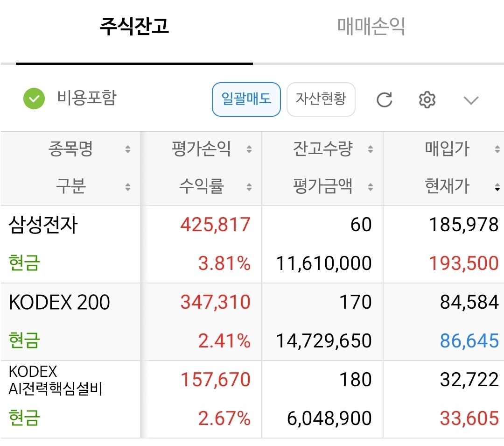Sort by 평가손익 column arrows
504x446 pixels.
pos(249,149)
